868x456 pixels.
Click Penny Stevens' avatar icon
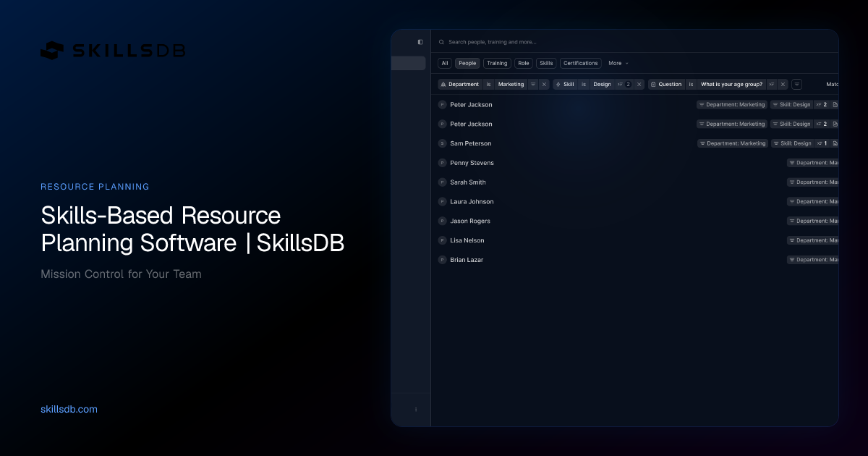click(x=442, y=163)
